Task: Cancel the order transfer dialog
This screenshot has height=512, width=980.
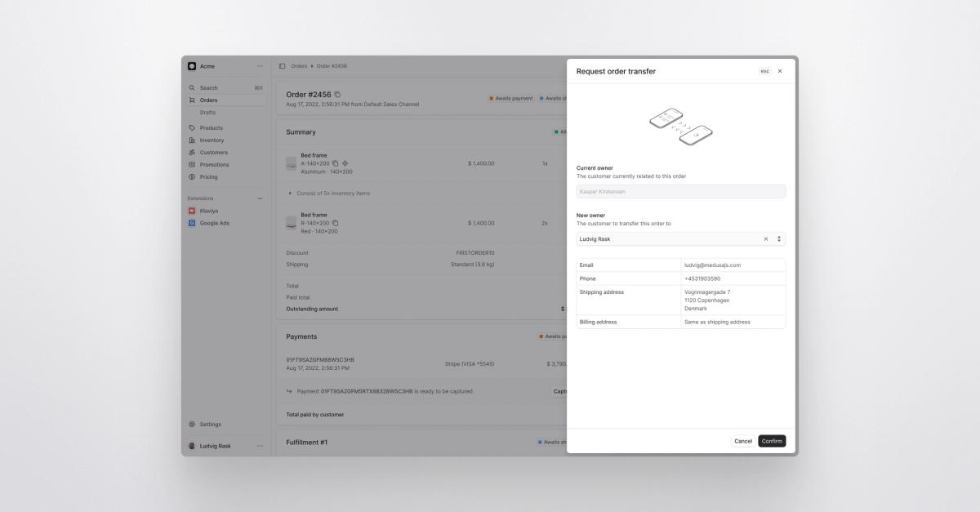Action: (743, 440)
